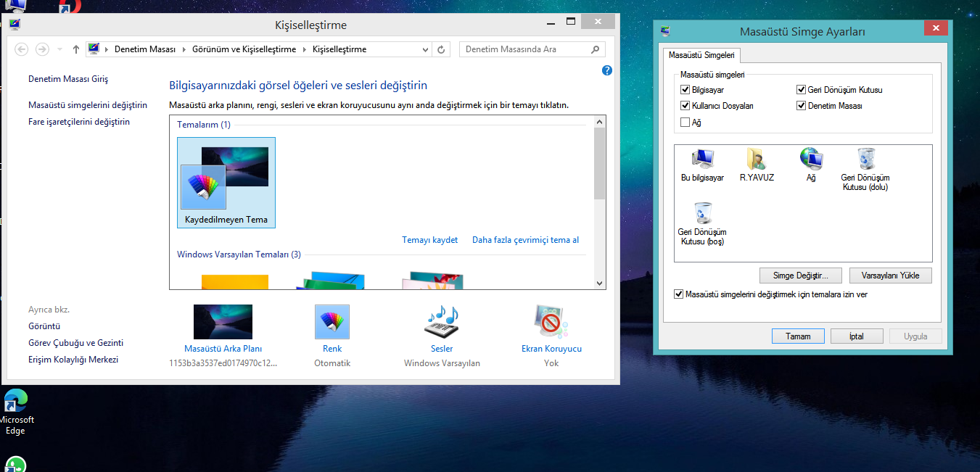Expand the address bar history dropdown
Image resolution: width=980 pixels, height=472 pixels.
click(425, 49)
